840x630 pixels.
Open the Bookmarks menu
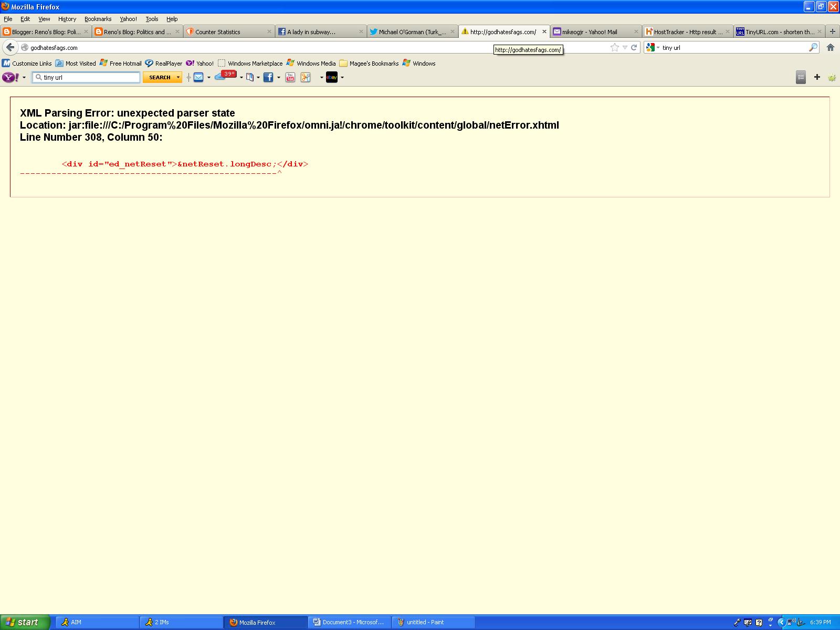pos(98,18)
